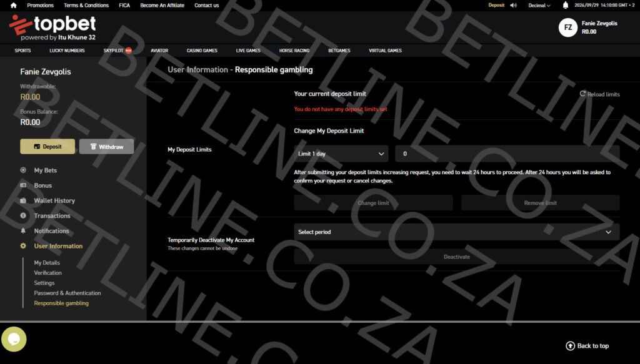Click the Withdraw button
This screenshot has height=364, width=640.
coord(106,146)
